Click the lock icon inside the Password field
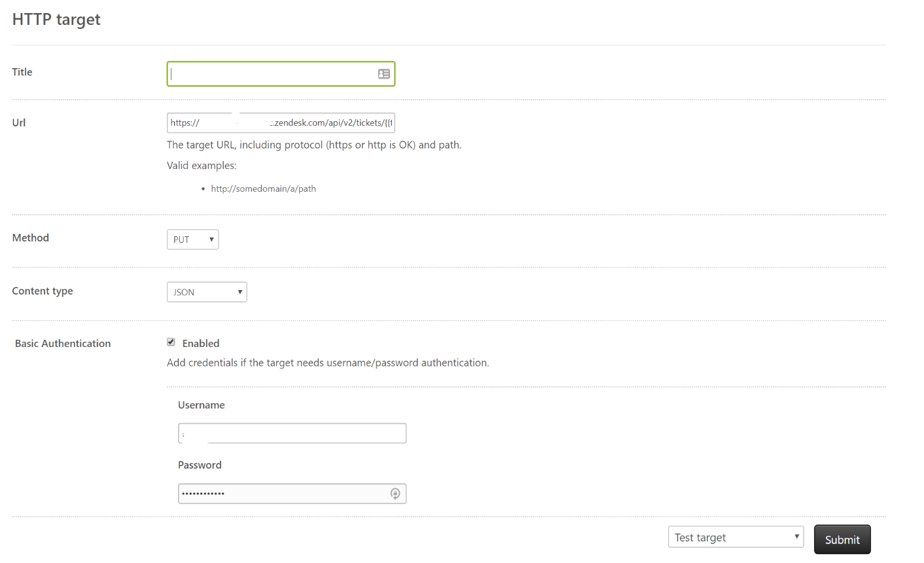Image resolution: width=924 pixels, height=563 pixels. pos(395,494)
